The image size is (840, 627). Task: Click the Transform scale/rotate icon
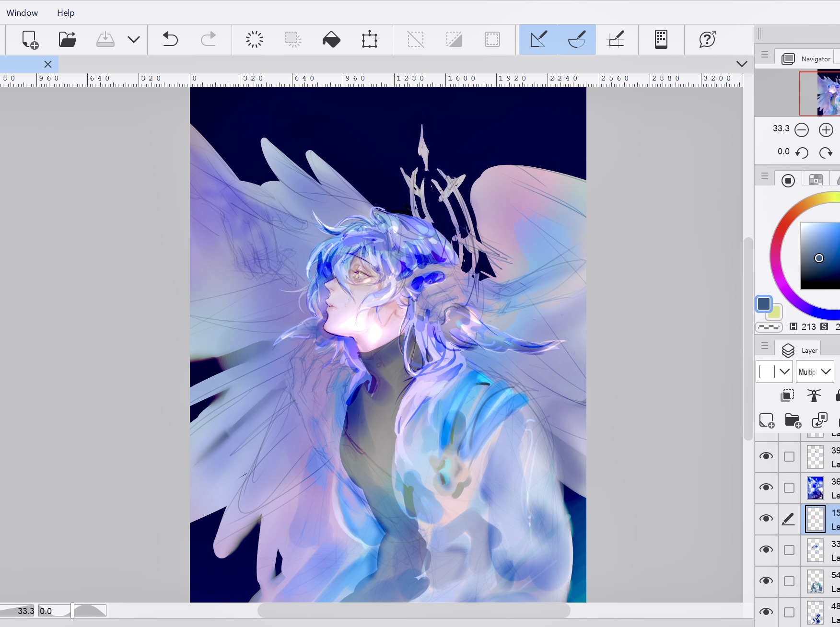[x=369, y=39]
